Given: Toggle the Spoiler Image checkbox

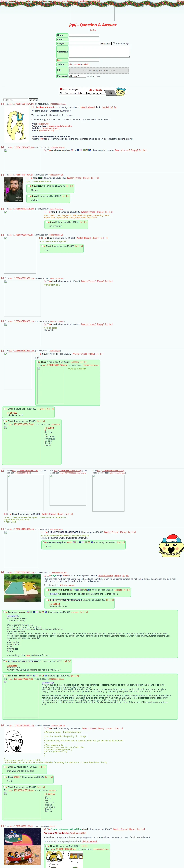Looking at the screenshot, I should coord(114,43).
